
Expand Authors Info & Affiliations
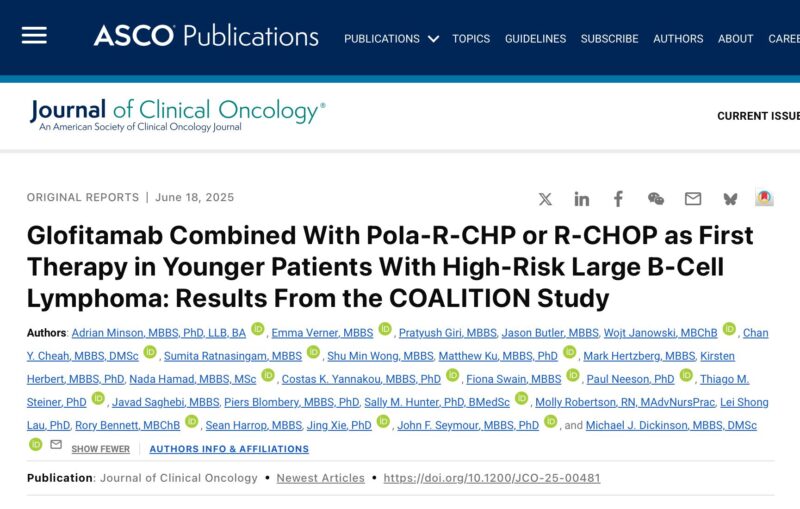click(x=229, y=449)
